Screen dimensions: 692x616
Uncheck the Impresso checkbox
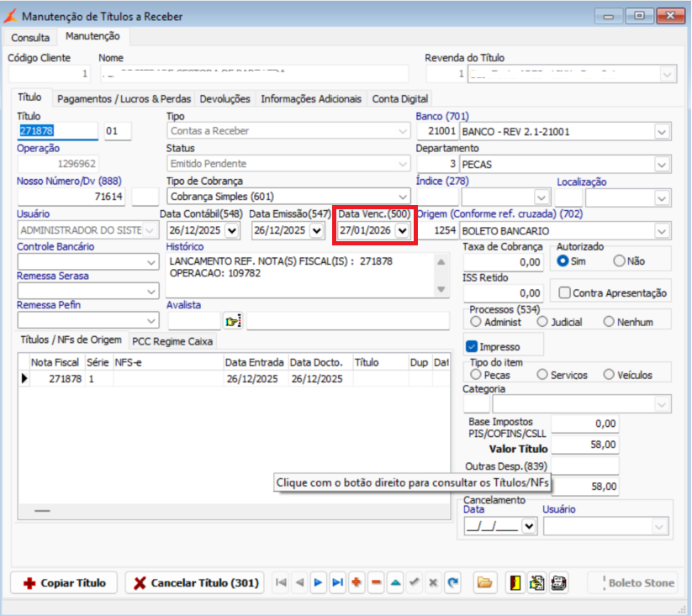pos(472,346)
